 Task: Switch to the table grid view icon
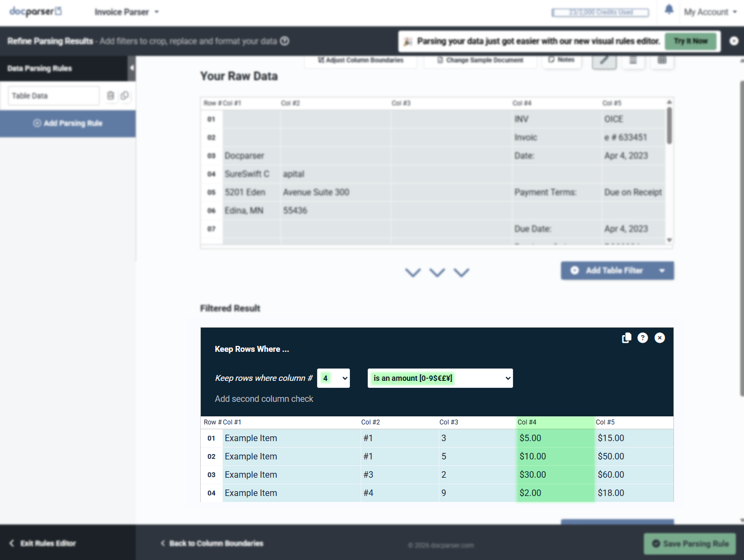pyautogui.click(x=662, y=60)
